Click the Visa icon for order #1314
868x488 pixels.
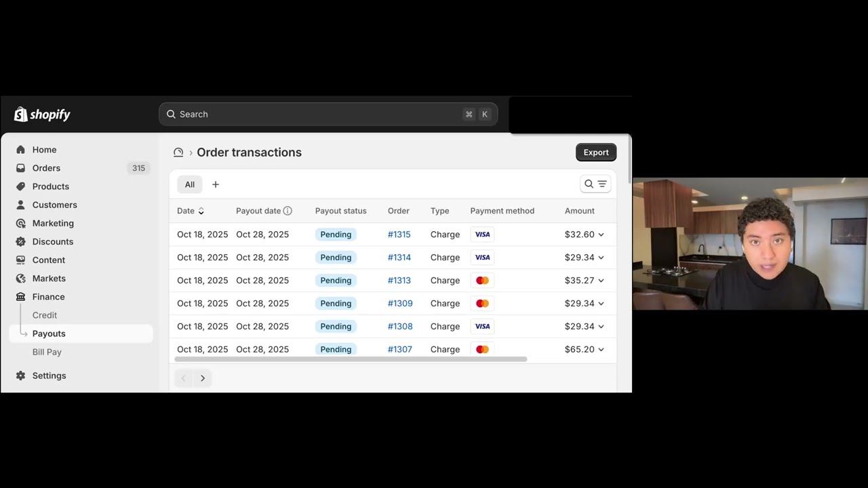point(482,258)
